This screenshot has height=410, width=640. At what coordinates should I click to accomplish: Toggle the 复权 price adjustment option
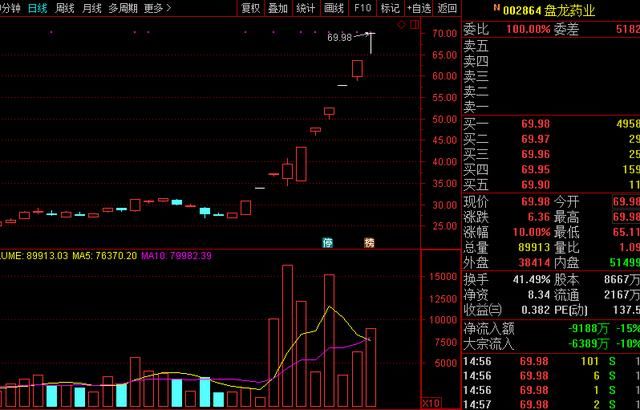(x=251, y=8)
